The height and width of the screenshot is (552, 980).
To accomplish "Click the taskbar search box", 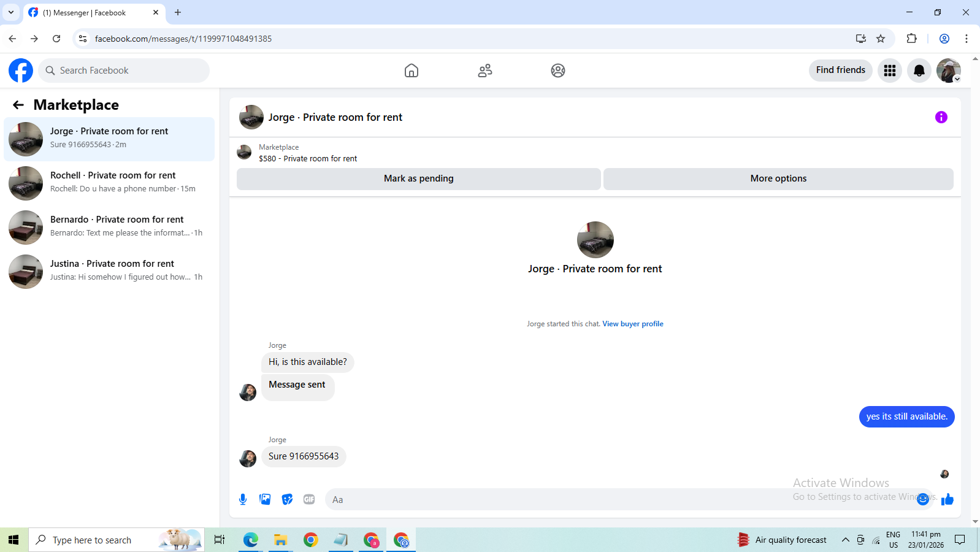I will [x=117, y=540].
